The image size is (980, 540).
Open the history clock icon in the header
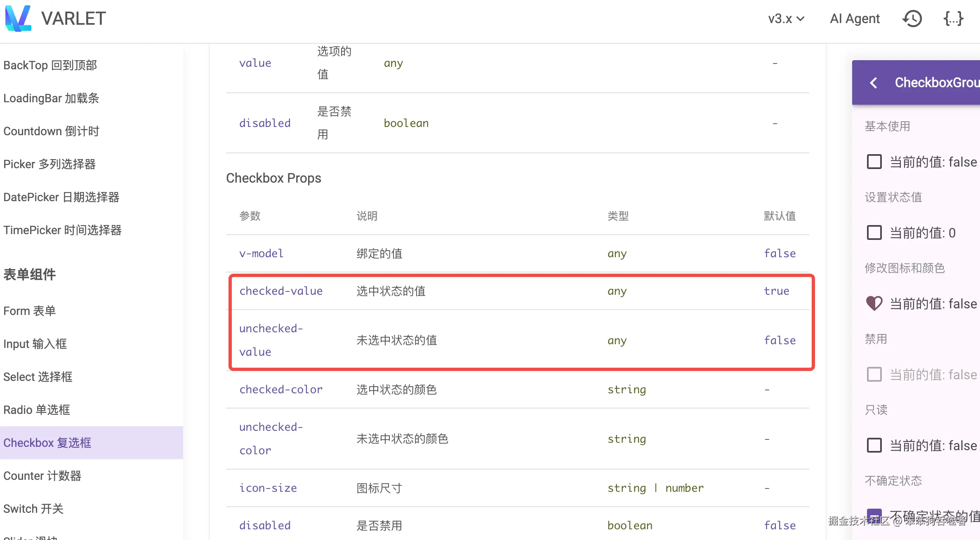coord(912,19)
